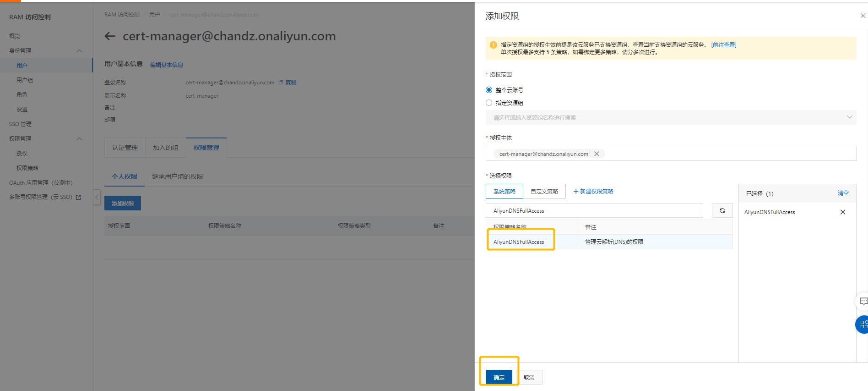The width and height of the screenshot is (868, 391).
Task: Click 用户 breadcrumb link
Action: click(154, 15)
